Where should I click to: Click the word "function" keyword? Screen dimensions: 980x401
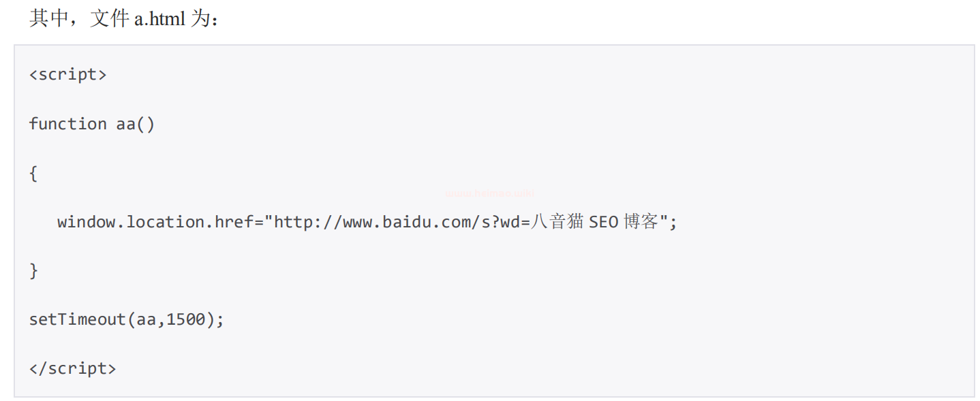click(67, 124)
